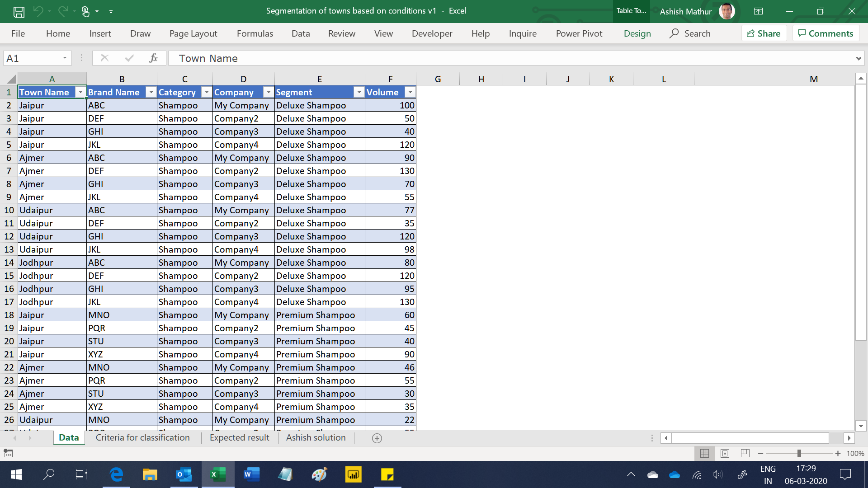Switch to the Formulas ribbon tab
The image size is (868, 488).
pos(255,33)
